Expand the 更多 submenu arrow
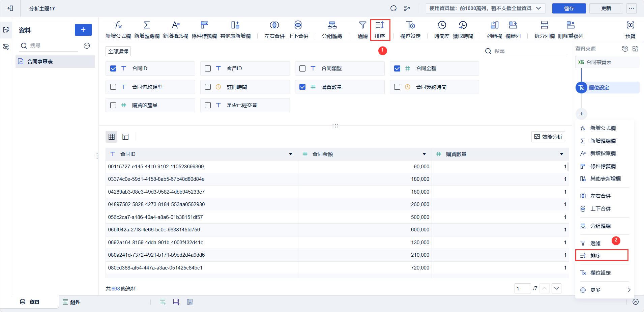The image size is (644, 312). pyautogui.click(x=629, y=290)
